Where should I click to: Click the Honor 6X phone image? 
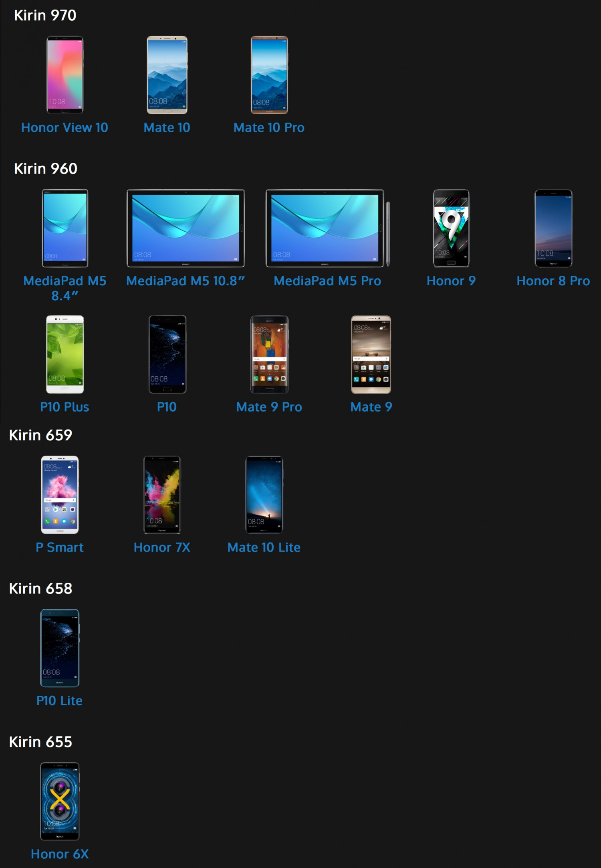(60, 801)
